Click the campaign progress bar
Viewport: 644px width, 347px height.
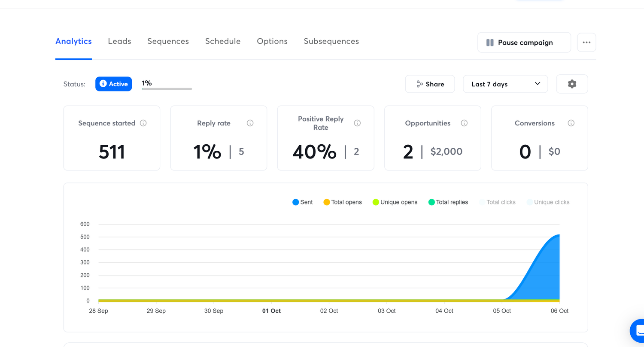[167, 89]
